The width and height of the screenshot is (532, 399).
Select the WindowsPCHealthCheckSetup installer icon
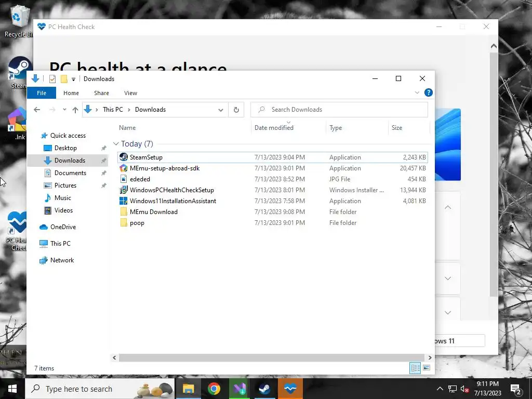pyautogui.click(x=124, y=190)
